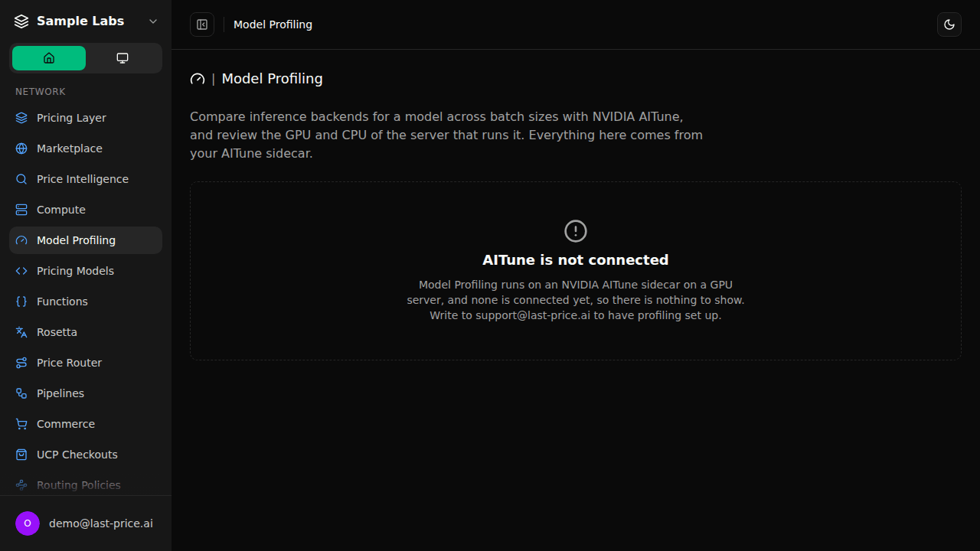Open Routing Policies

(x=86, y=485)
